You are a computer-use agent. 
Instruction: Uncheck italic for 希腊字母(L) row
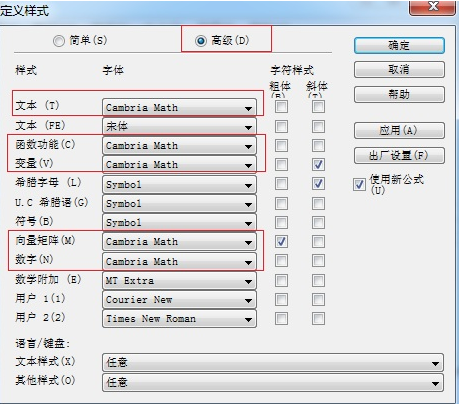318,184
